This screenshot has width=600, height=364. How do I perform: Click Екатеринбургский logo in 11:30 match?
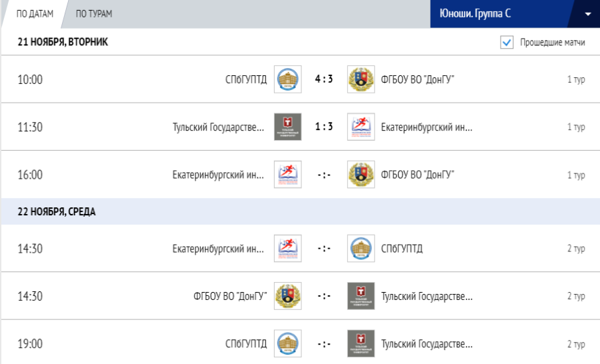click(361, 127)
